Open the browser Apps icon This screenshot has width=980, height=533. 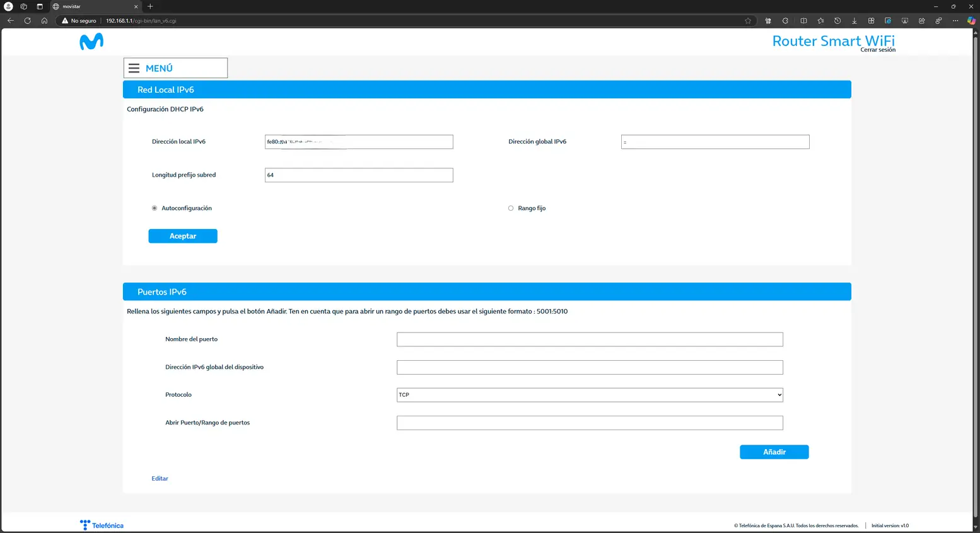click(x=872, y=21)
